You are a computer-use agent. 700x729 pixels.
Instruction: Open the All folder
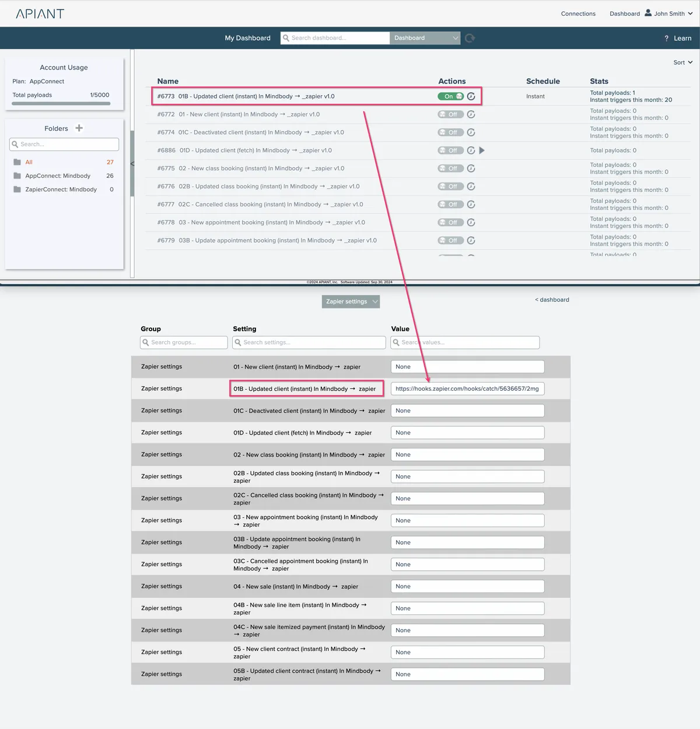[29, 162]
